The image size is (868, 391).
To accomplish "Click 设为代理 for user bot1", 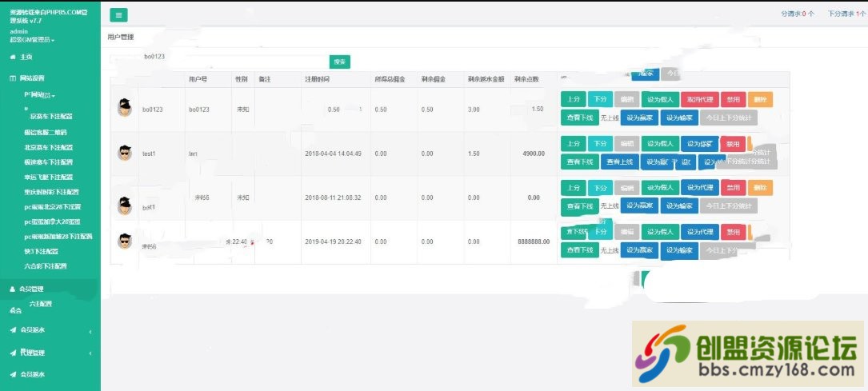I will [700, 187].
